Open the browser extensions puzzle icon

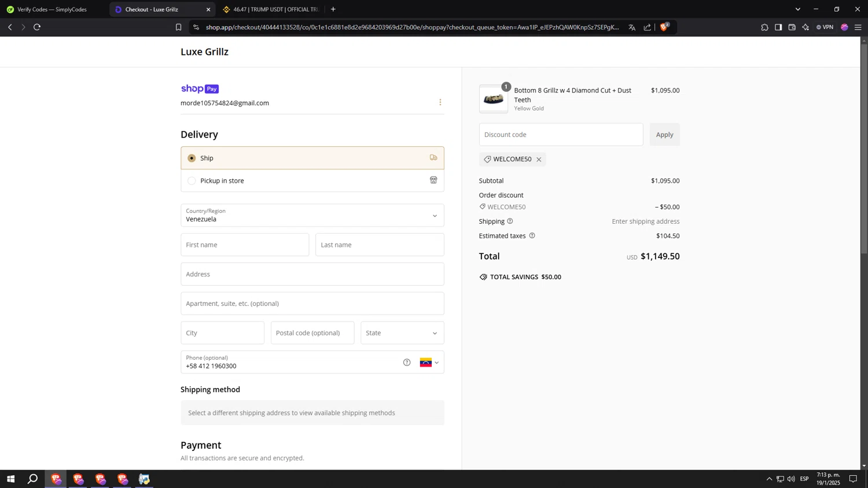[x=764, y=27]
